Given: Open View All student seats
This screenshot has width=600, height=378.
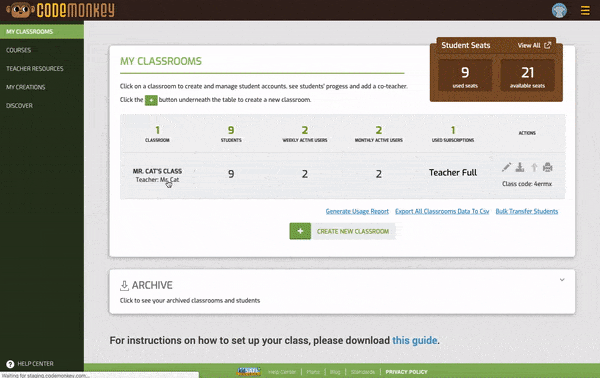Looking at the screenshot, I should (x=534, y=45).
